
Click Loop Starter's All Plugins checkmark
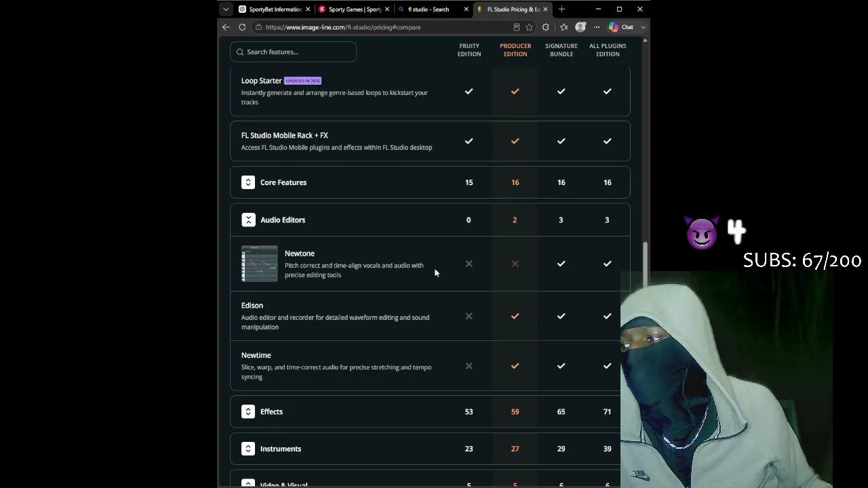click(x=607, y=91)
